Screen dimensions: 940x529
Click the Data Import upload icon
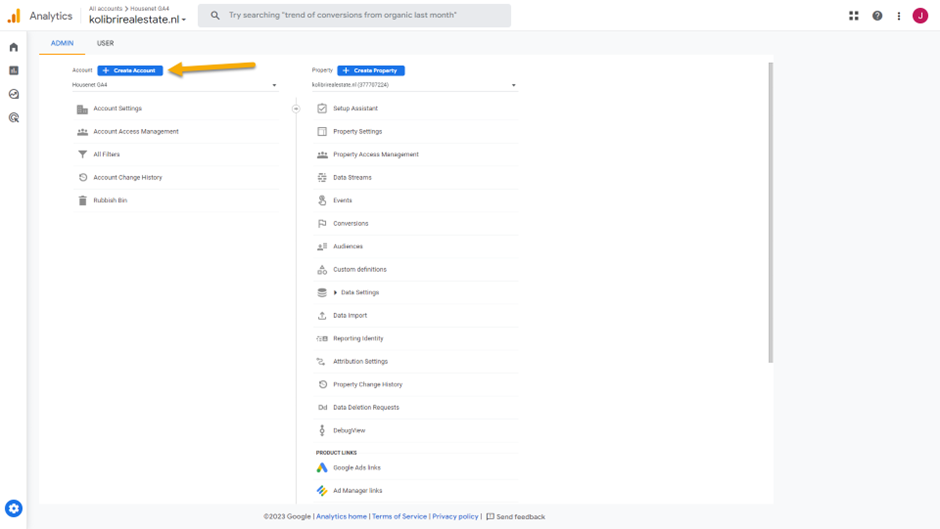tap(322, 315)
